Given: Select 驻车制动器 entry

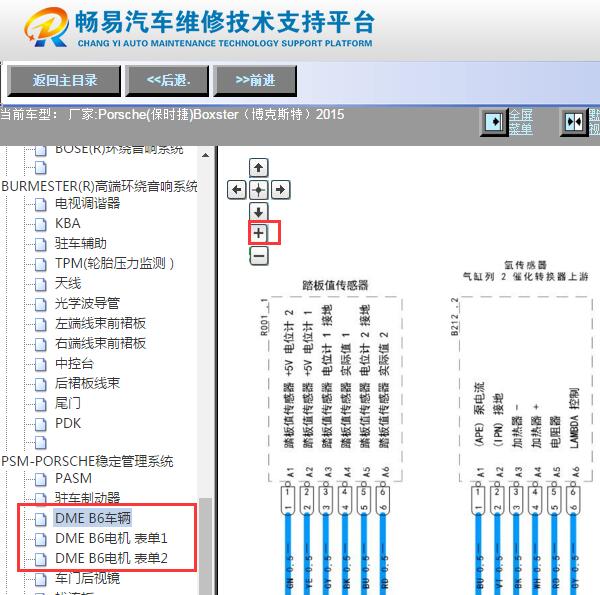Looking at the screenshot, I should (x=87, y=498).
